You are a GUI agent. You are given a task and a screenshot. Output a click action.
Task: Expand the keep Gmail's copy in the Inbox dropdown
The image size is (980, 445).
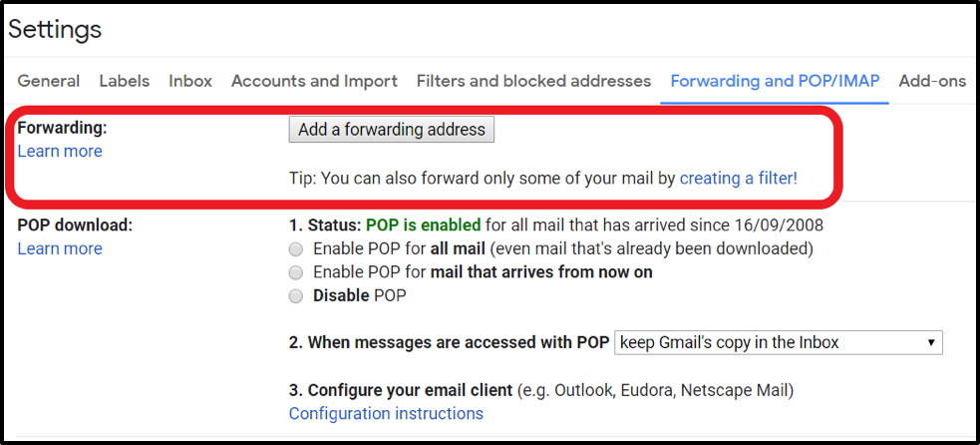(779, 342)
